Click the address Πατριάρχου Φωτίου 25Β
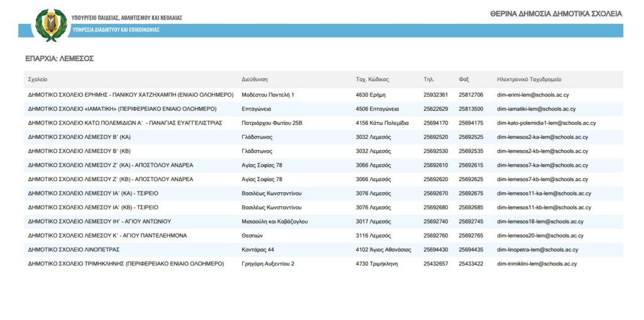Image resolution: width=644 pixels, height=320 pixels. point(272,123)
